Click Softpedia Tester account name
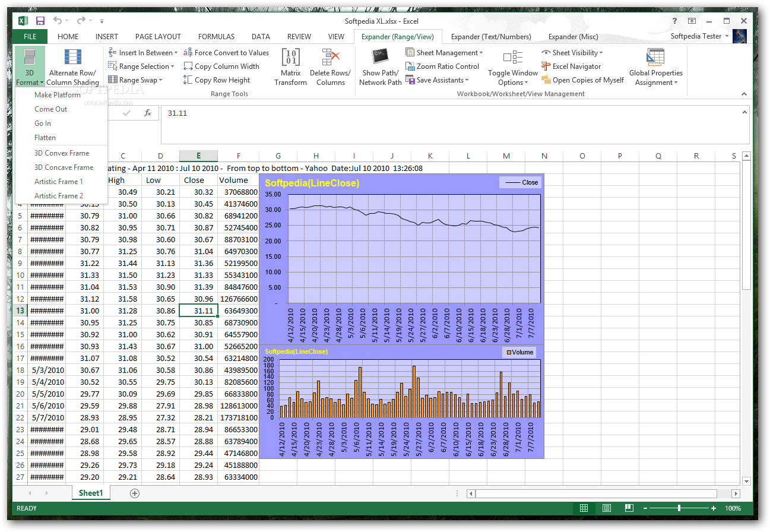 click(696, 36)
